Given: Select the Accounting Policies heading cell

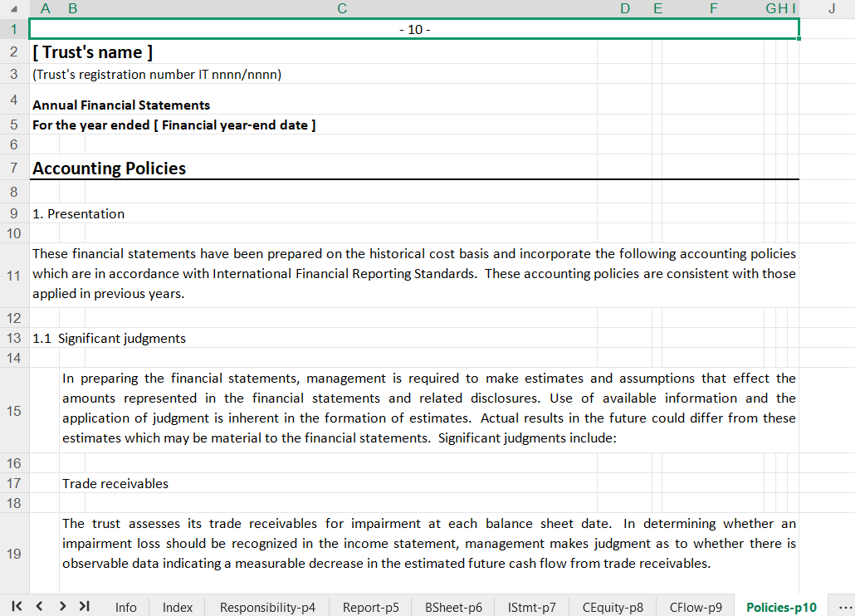Looking at the screenshot, I should tap(109, 169).
